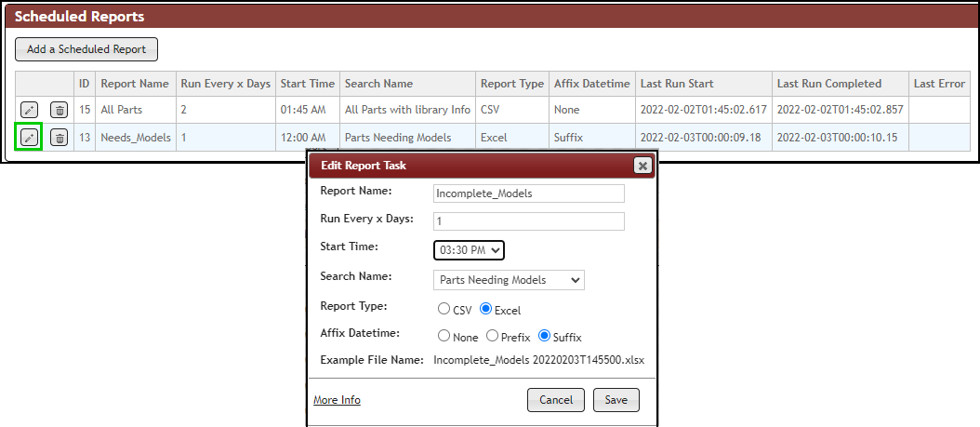
Task: Click the ID column header
Action: tap(85, 84)
